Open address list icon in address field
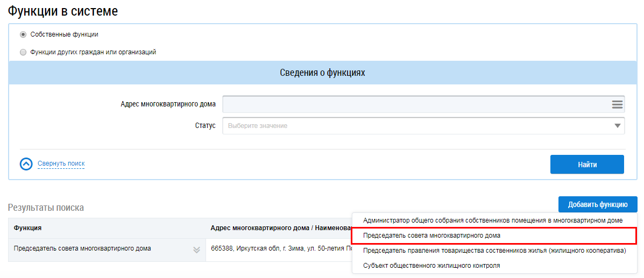Screen dimensions: 644x278 point(617,104)
